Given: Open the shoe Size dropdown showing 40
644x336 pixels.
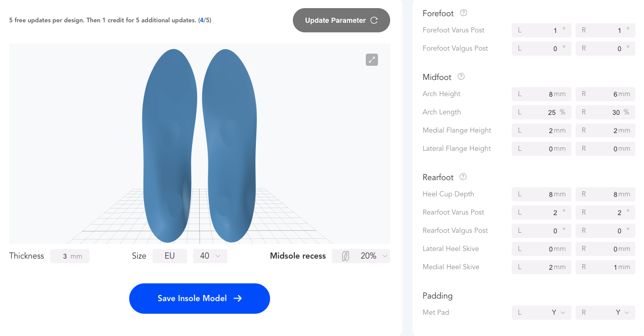Looking at the screenshot, I should (x=210, y=256).
